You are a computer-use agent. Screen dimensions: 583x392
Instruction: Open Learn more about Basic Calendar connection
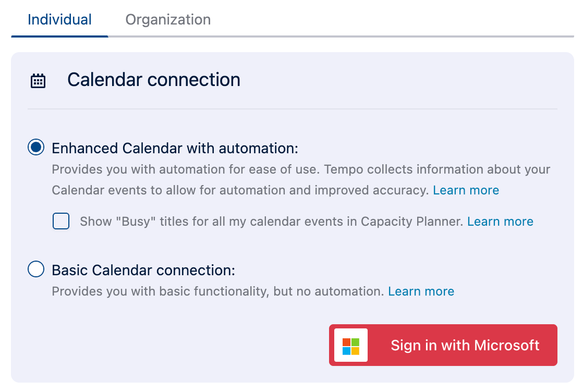(421, 291)
